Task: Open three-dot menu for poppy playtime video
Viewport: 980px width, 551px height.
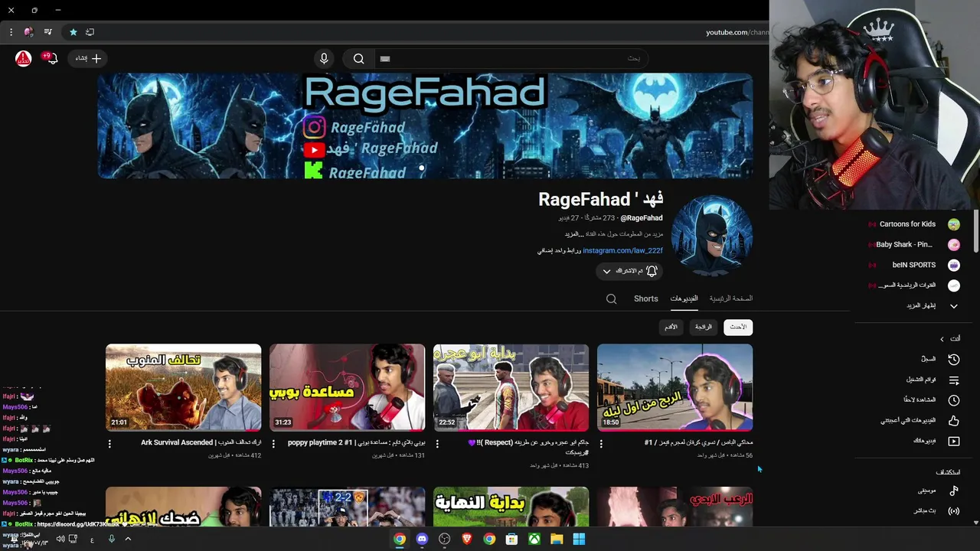Action: pyautogui.click(x=273, y=443)
